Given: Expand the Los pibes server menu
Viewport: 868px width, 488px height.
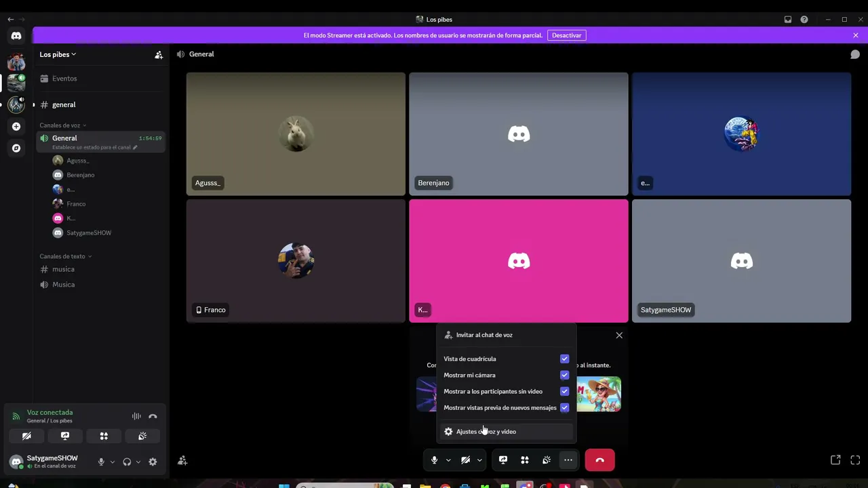Looking at the screenshot, I should (x=58, y=54).
